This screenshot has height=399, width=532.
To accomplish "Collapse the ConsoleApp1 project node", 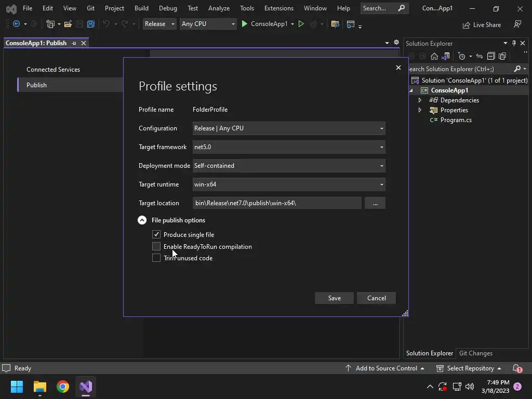I will [411, 90].
